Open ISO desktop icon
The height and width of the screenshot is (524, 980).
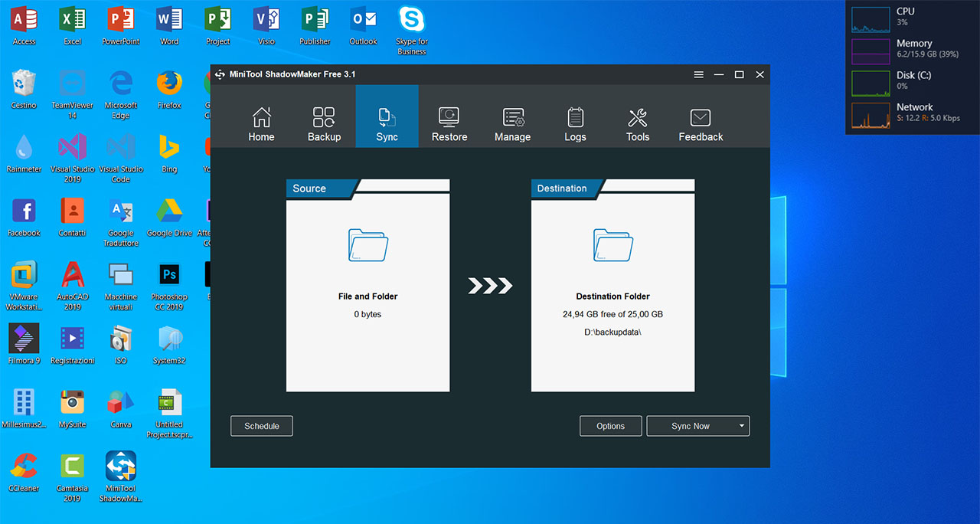pyautogui.click(x=121, y=344)
